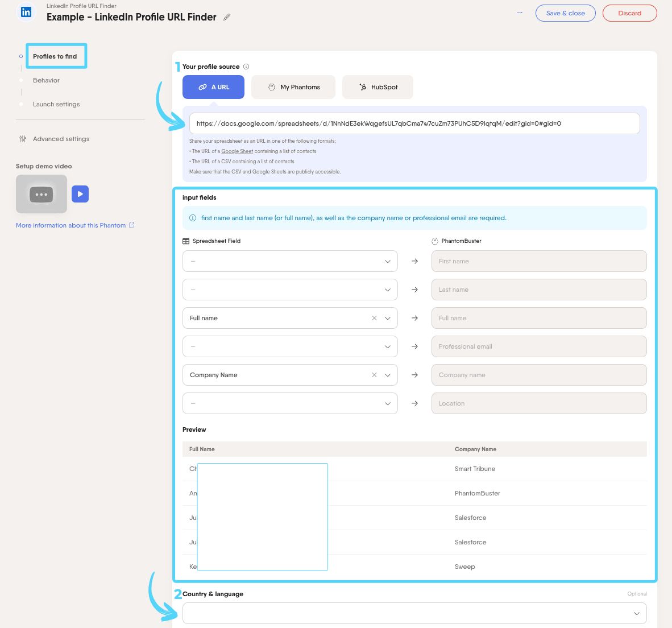Click the Spreadsheet Field table icon
This screenshot has width=672, height=628.
click(186, 241)
